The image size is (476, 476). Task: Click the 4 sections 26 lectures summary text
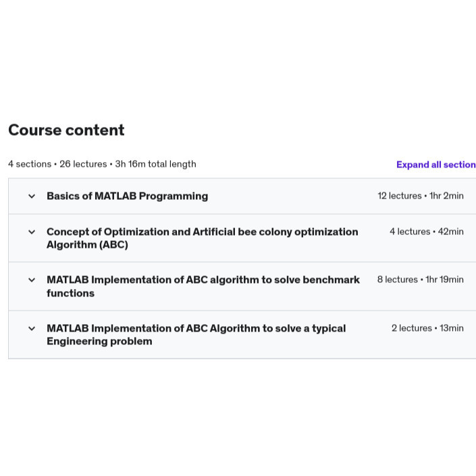[x=57, y=164]
